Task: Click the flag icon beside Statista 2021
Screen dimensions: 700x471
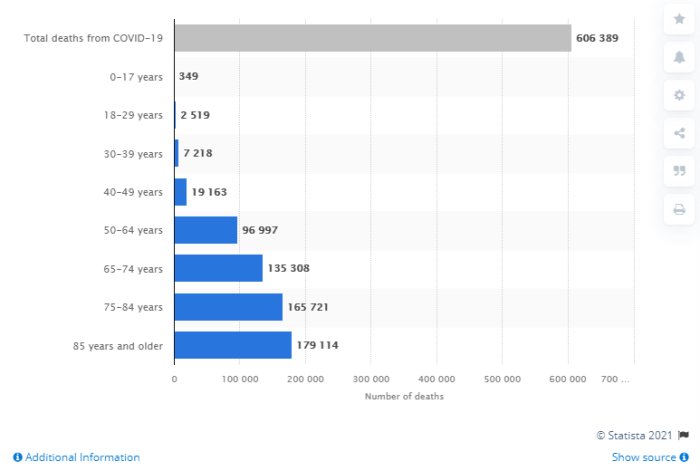Action: click(x=683, y=435)
